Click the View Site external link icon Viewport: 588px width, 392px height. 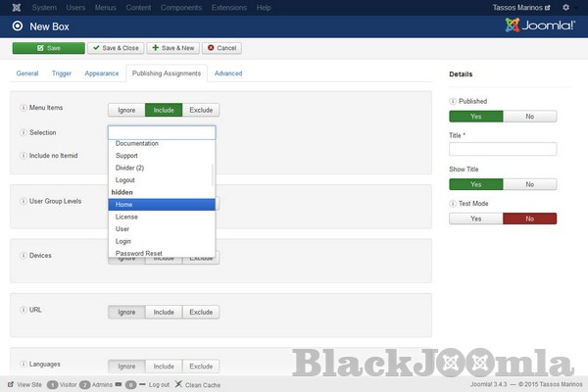[x=11, y=384]
